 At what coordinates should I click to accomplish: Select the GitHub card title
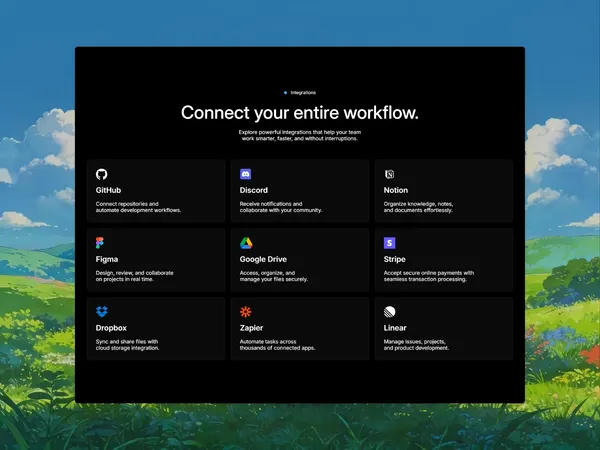tap(108, 190)
